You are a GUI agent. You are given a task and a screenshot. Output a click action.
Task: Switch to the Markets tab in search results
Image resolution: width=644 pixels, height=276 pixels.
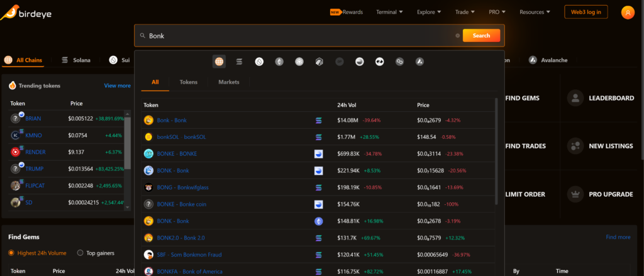(x=228, y=82)
